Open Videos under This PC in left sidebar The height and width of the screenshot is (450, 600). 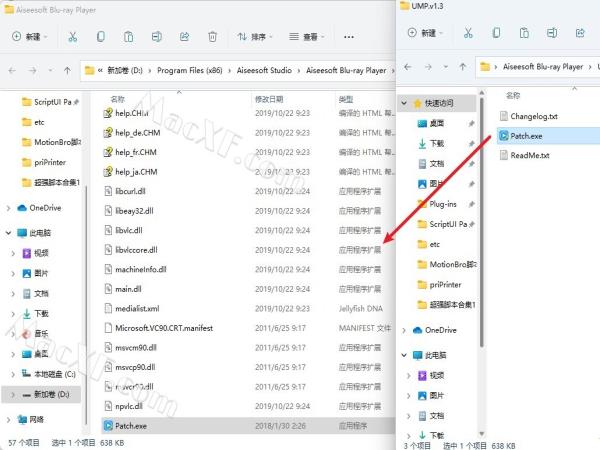coord(36,253)
